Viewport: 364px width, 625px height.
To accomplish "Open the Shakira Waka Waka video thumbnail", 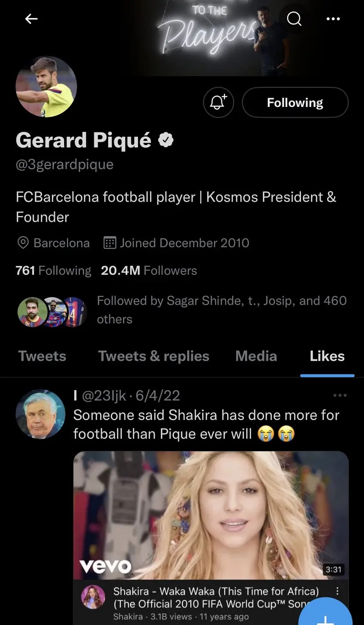I will click(x=211, y=515).
